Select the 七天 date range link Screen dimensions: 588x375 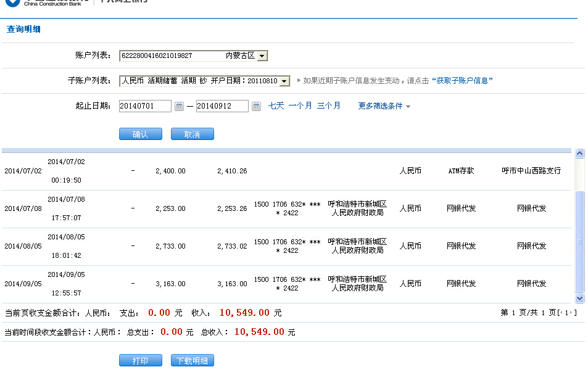coord(276,105)
